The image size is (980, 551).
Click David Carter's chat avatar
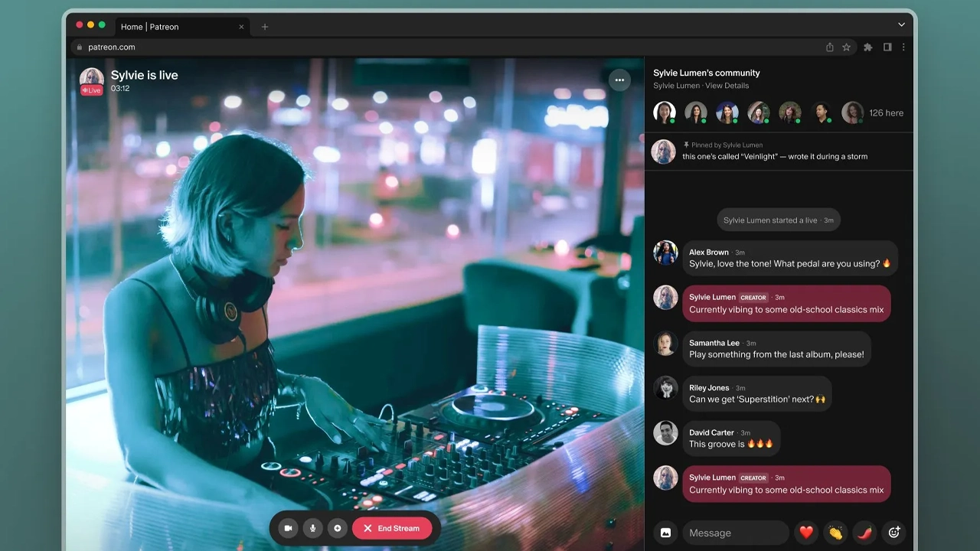tap(665, 433)
